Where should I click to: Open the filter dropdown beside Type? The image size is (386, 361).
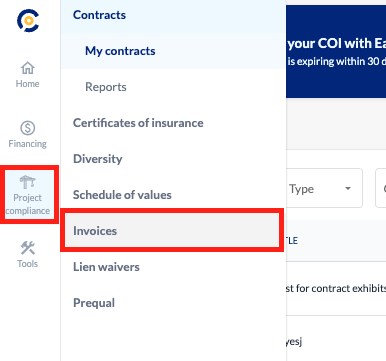coord(381,188)
